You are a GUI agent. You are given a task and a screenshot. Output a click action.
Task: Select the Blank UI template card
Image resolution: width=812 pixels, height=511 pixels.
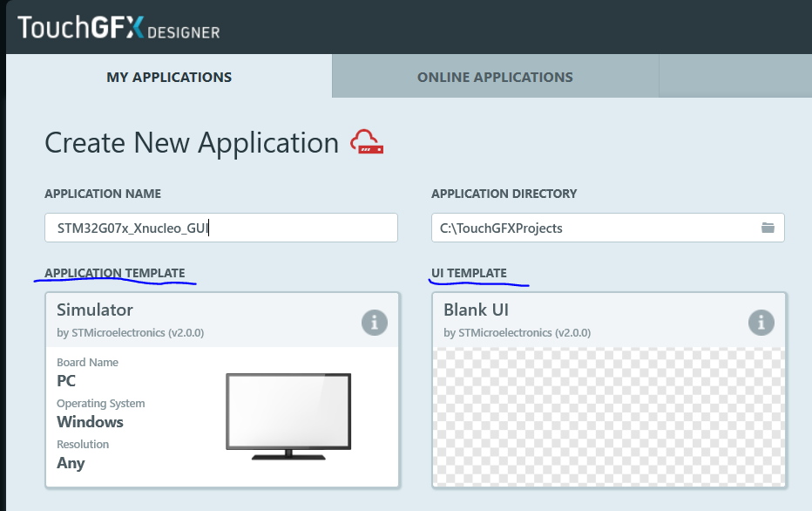pyautogui.click(x=609, y=390)
